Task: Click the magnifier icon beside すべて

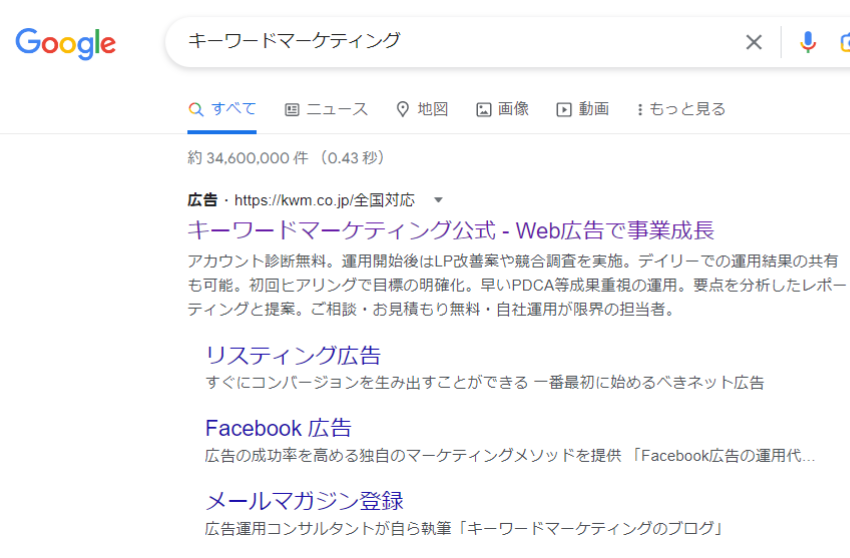Action: 196,110
